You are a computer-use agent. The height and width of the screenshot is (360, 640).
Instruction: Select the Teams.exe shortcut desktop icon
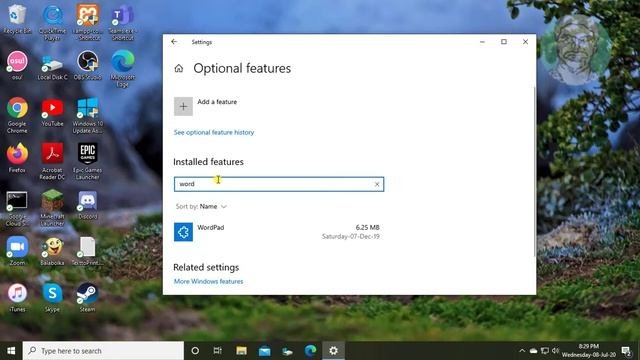pyautogui.click(x=122, y=22)
